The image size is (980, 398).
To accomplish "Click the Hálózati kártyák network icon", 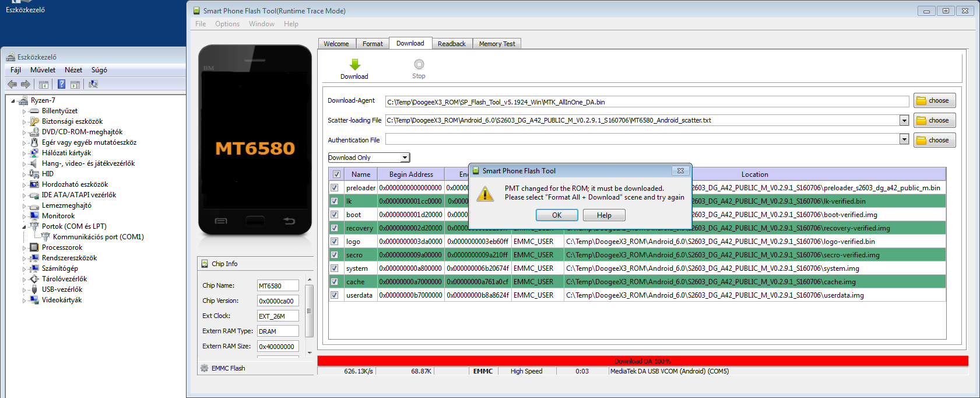I will 34,153.
